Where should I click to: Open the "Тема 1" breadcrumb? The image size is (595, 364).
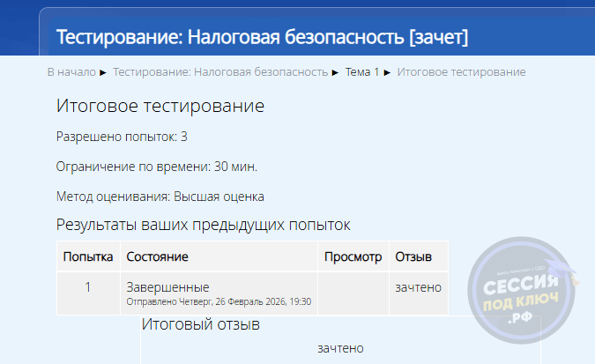pyautogui.click(x=361, y=72)
